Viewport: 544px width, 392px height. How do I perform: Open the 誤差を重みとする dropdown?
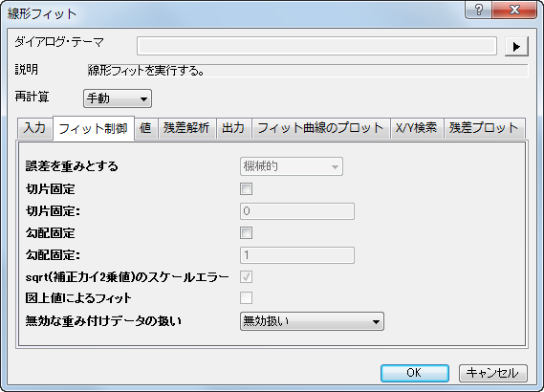click(x=291, y=166)
